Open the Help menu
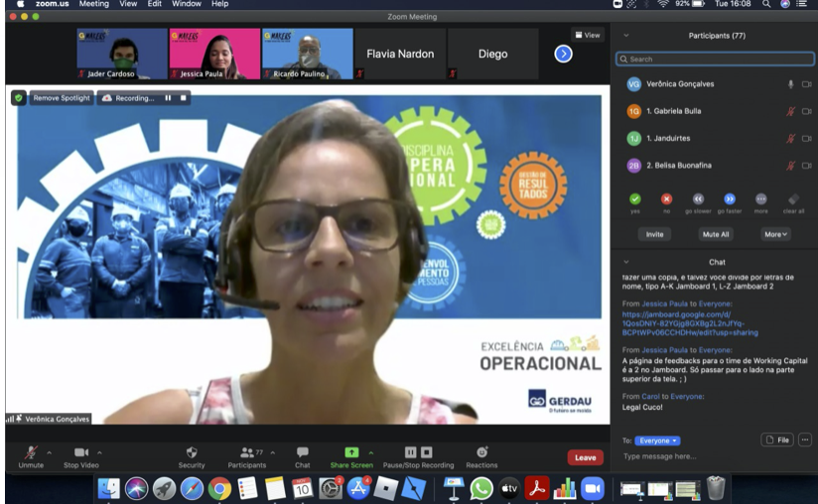The width and height of the screenshot is (818, 504). (219, 4)
